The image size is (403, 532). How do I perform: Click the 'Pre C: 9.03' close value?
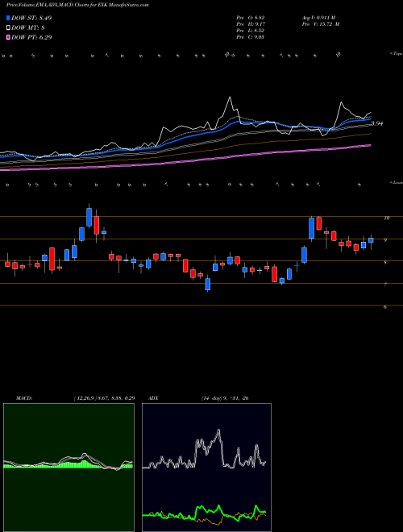(x=251, y=37)
